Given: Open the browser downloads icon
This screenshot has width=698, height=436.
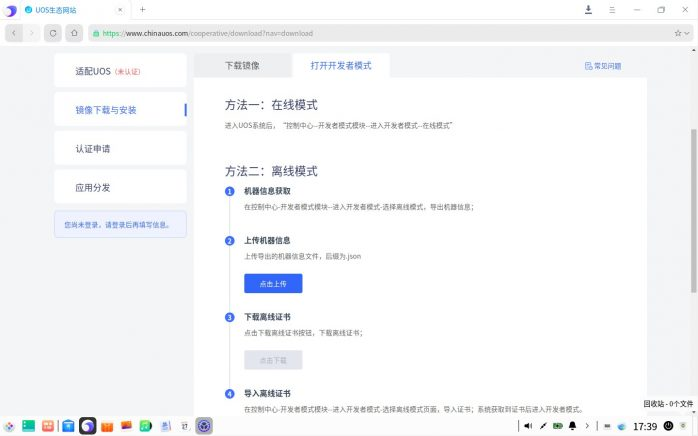Looking at the screenshot, I should pos(588,9).
